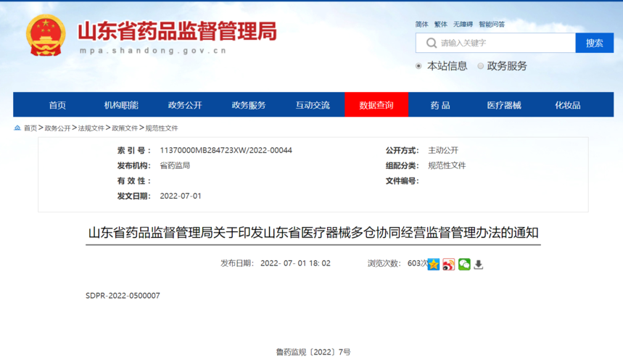Share article via WeChat icon
The image size is (623, 364).
coord(464,264)
